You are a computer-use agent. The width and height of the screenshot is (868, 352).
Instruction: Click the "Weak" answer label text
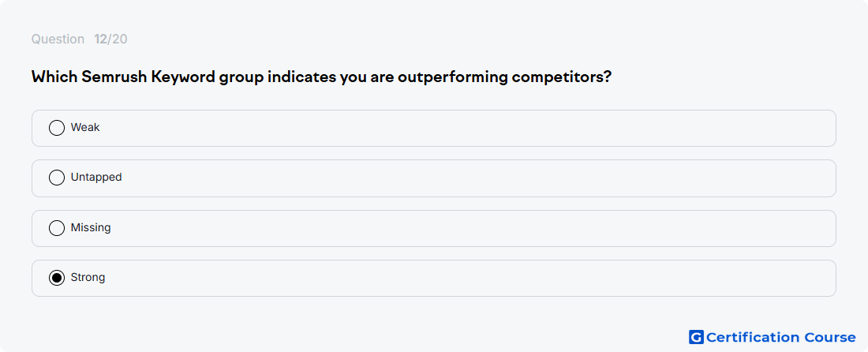85,127
